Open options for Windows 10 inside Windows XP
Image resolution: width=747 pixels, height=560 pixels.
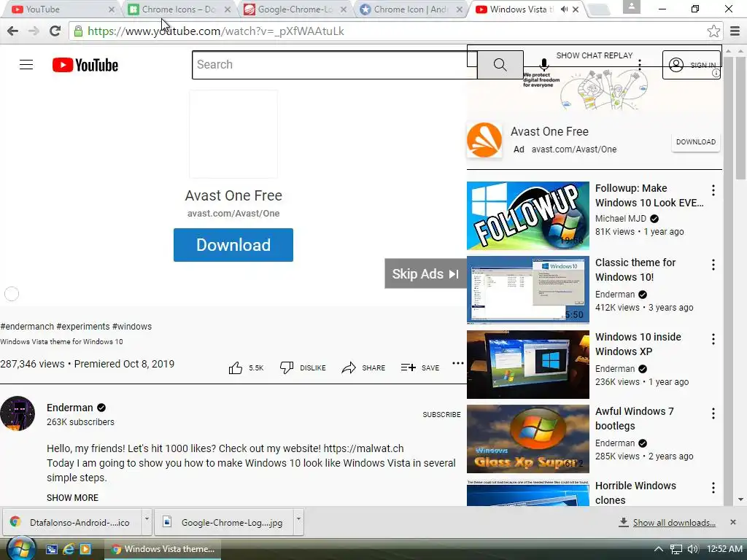coord(713,339)
